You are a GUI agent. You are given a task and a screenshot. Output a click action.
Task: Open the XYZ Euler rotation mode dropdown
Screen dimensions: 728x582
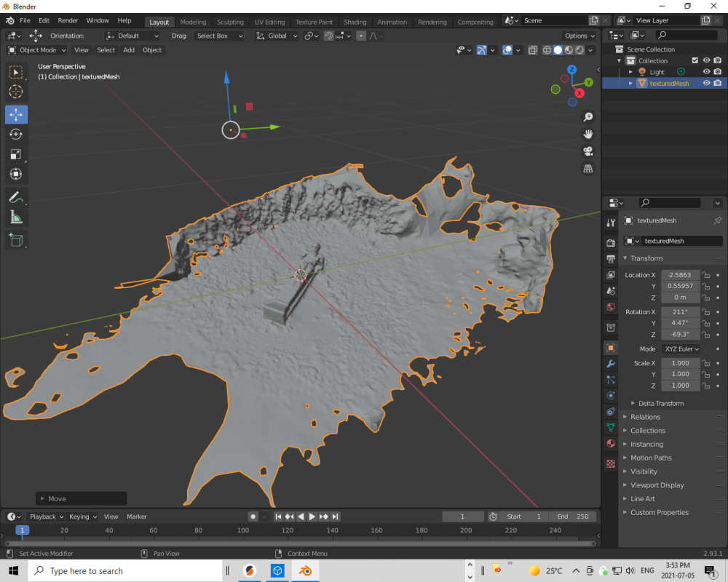(x=681, y=349)
